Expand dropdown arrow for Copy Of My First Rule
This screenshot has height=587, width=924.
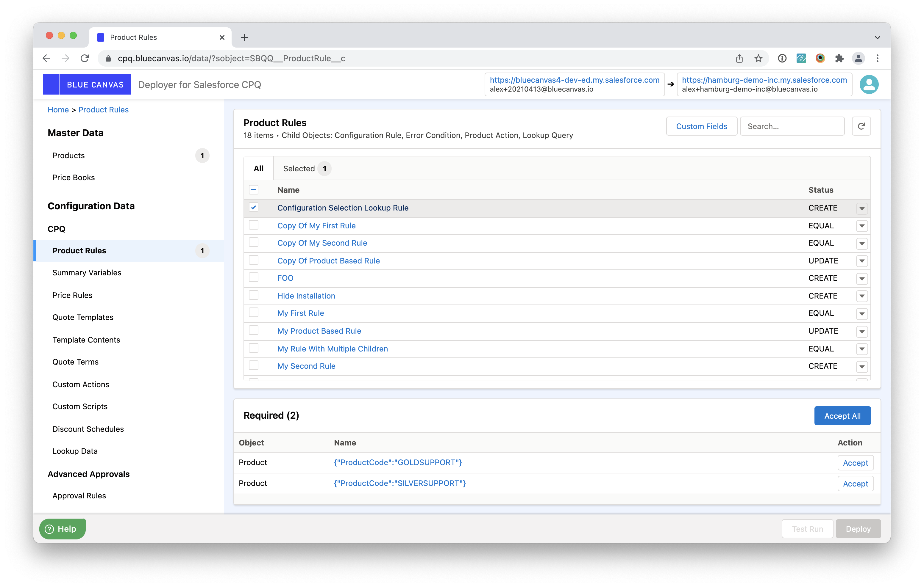click(x=862, y=226)
